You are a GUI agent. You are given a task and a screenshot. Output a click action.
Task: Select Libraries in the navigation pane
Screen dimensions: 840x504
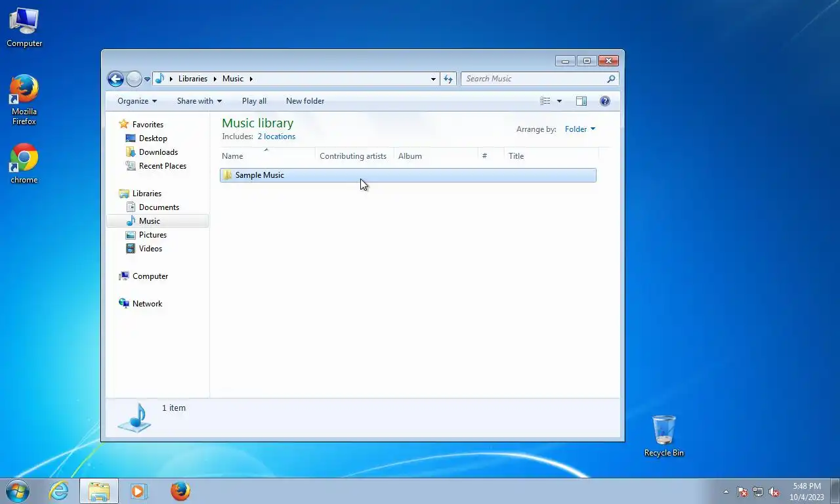(x=147, y=194)
